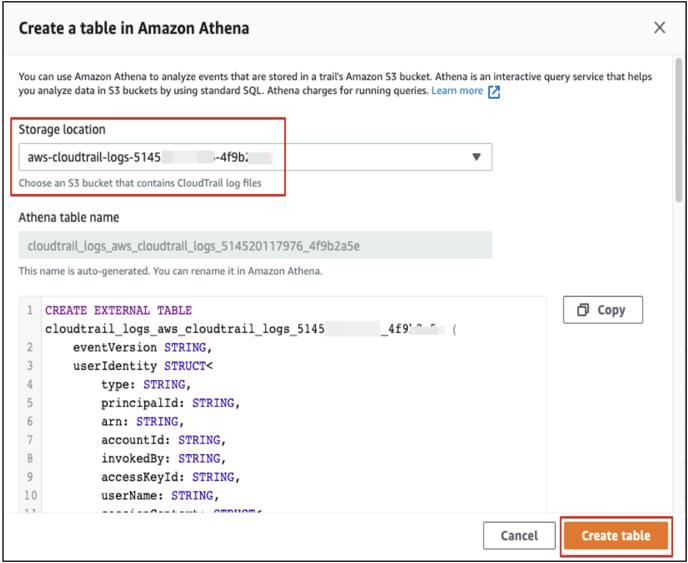
Task: Place cursor on the eventVersion STRING line
Action: (x=138, y=347)
